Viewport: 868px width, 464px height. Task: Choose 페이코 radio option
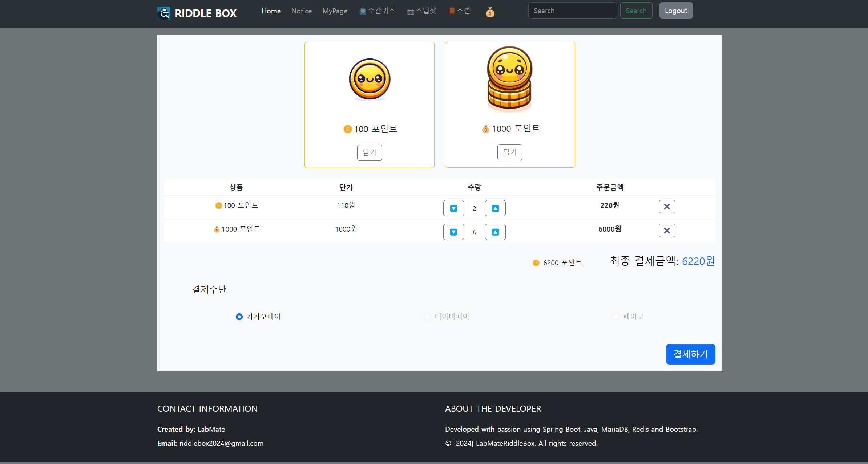point(616,317)
